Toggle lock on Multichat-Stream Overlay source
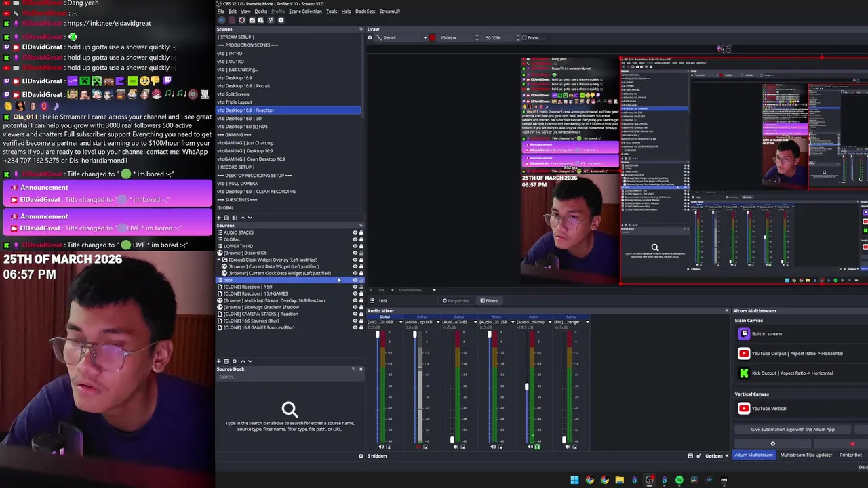The width and height of the screenshot is (868, 488). (361, 300)
